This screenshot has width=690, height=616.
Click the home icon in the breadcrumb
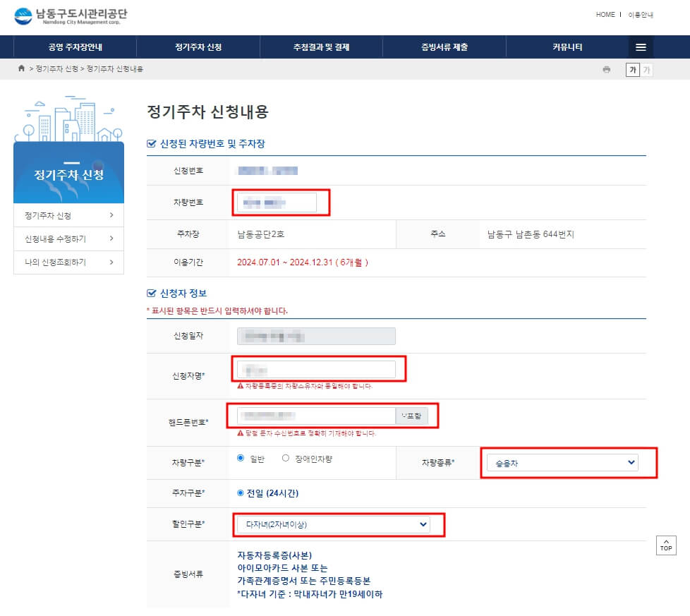click(20, 69)
